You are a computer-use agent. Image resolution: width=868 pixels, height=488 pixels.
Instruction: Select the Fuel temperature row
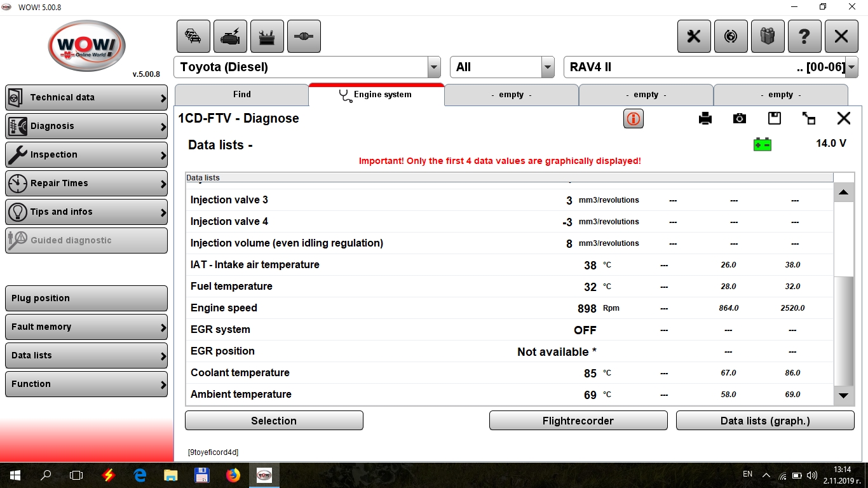(509, 287)
